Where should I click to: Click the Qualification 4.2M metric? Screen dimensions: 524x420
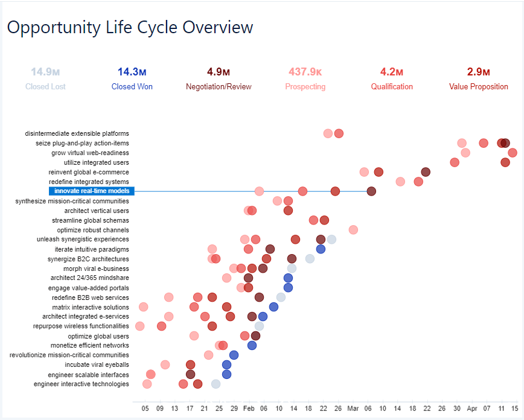click(x=392, y=78)
